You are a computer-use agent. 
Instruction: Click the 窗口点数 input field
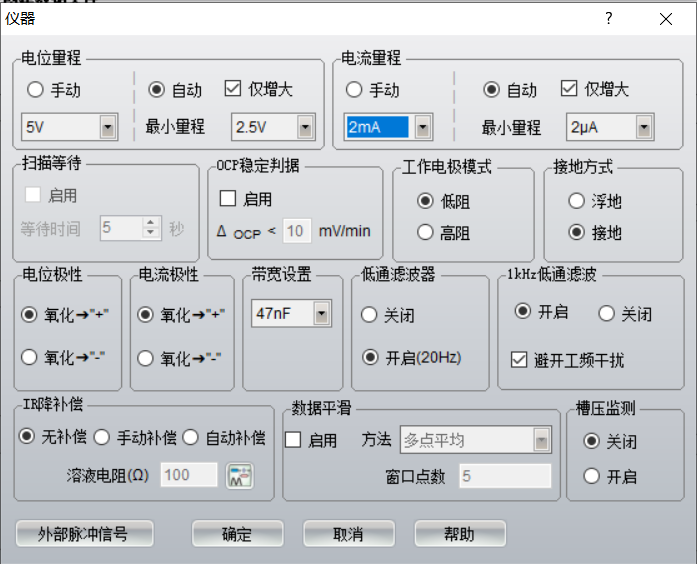point(505,476)
